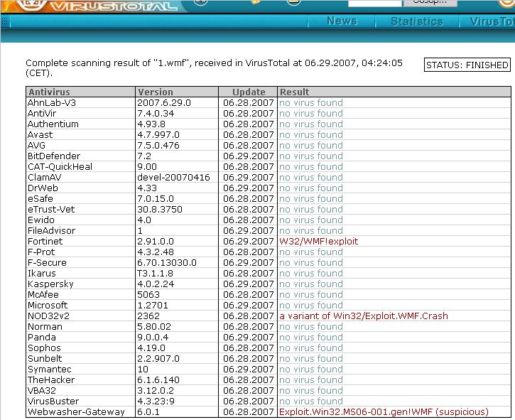Viewport: 515px width, 420px height.
Task: Click version 5063 cell
Action: pos(148,294)
